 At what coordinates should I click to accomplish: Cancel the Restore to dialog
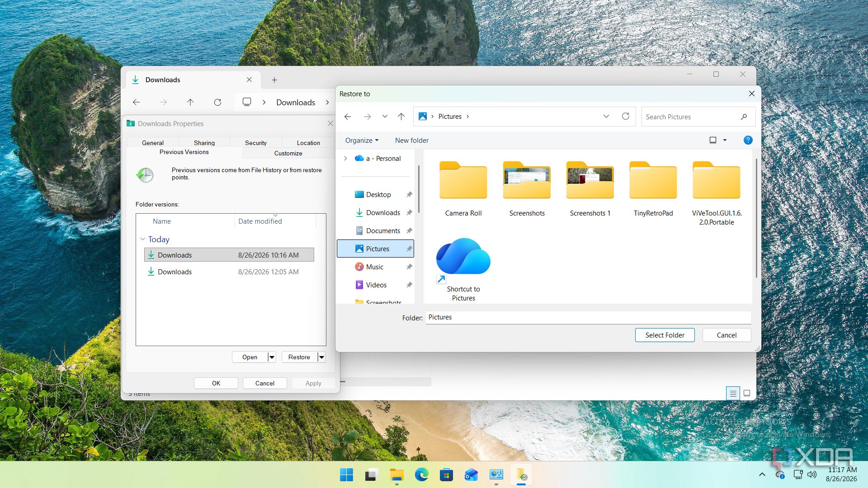click(x=726, y=335)
